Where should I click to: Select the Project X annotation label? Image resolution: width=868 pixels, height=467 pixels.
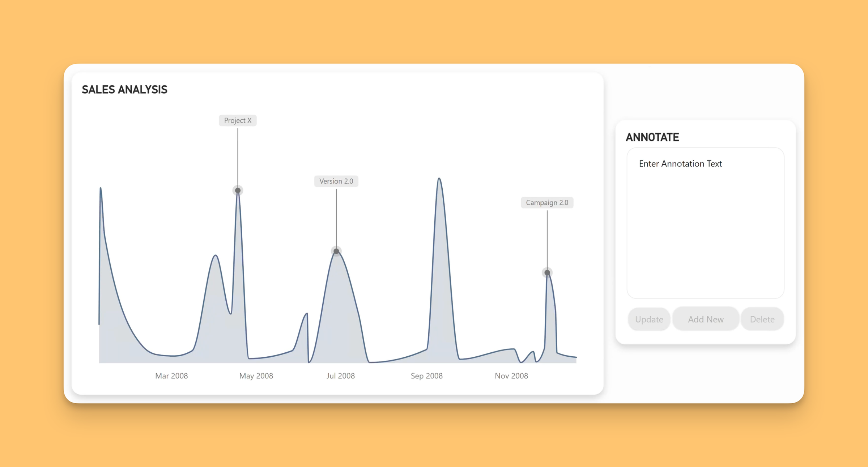(238, 120)
